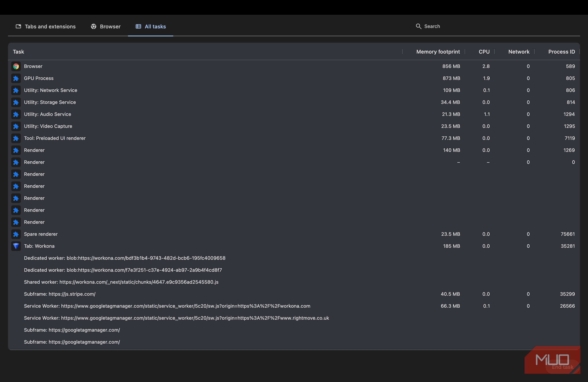Click the puzzle icon for Tool: Preloaded UI renderer
The image size is (588, 382).
16,138
